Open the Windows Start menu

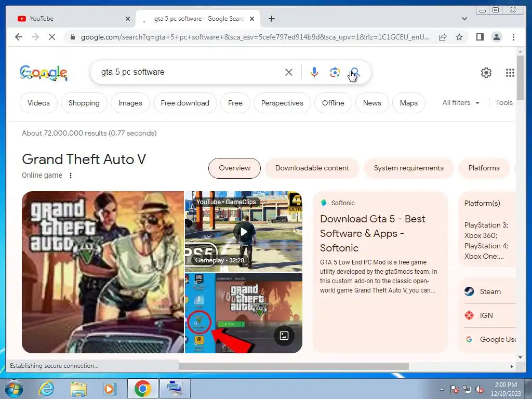coord(14,389)
